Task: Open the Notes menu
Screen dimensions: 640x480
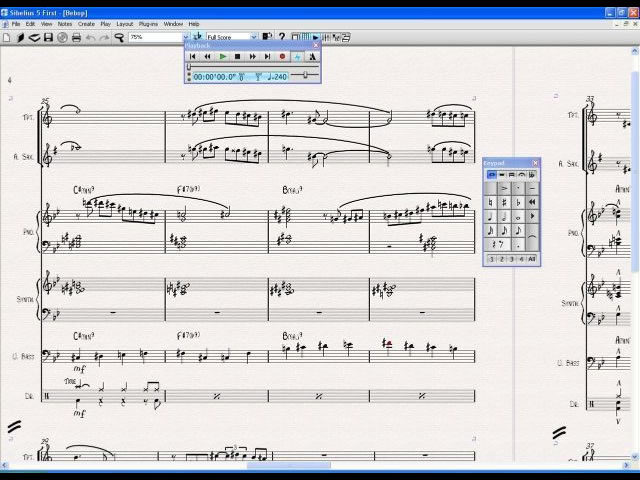Action: (65, 23)
